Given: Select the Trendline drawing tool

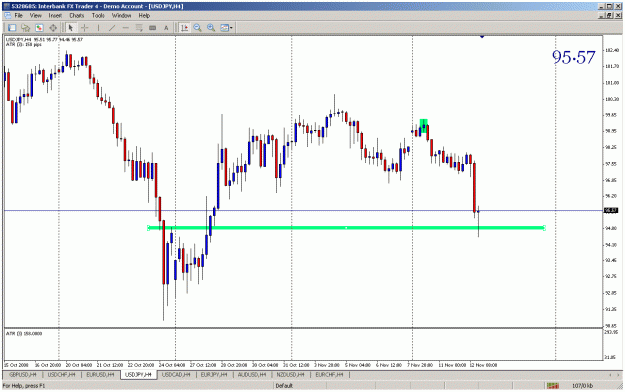Looking at the screenshot, I should [112, 28].
